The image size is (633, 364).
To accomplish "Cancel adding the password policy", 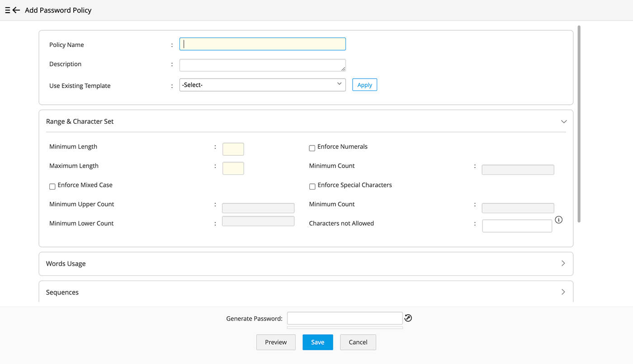I will (x=358, y=342).
